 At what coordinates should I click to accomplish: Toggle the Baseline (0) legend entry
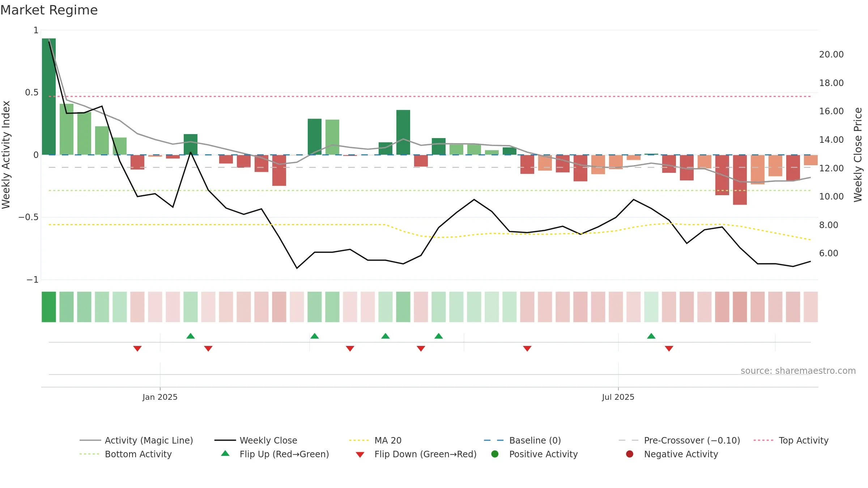[522, 440]
